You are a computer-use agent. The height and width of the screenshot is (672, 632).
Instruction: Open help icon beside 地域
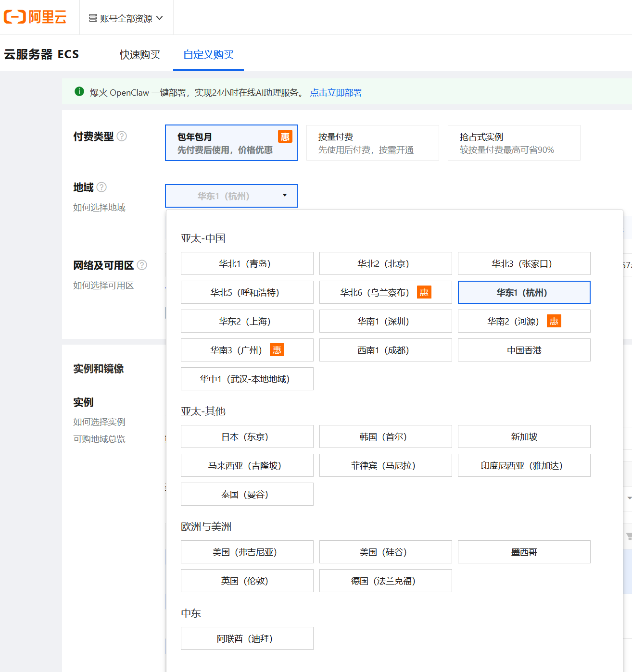101,187
